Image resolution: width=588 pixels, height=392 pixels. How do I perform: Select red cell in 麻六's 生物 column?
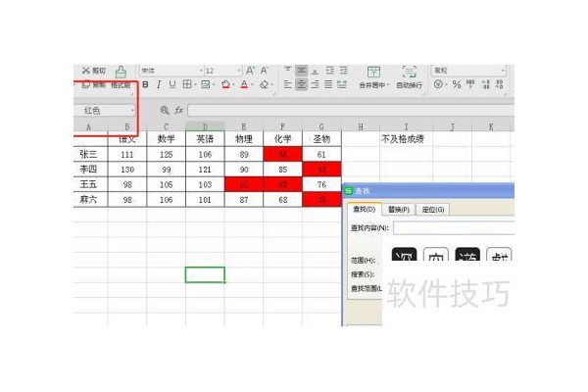pos(321,200)
